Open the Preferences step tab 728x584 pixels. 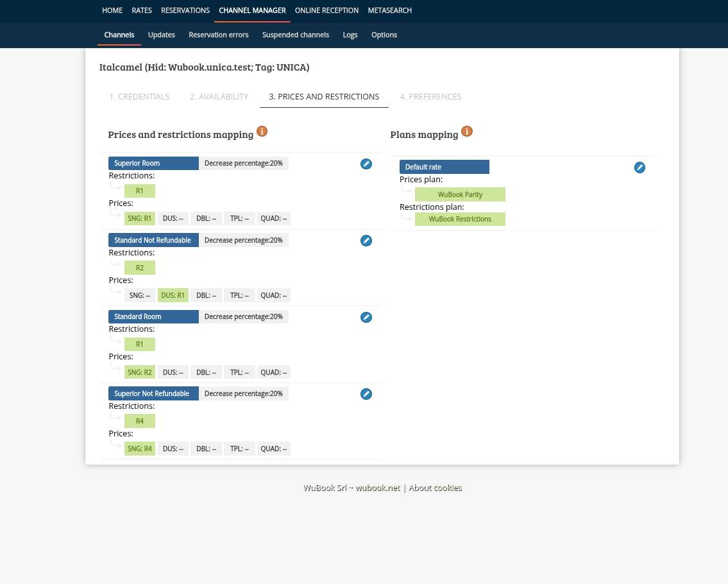coord(430,97)
